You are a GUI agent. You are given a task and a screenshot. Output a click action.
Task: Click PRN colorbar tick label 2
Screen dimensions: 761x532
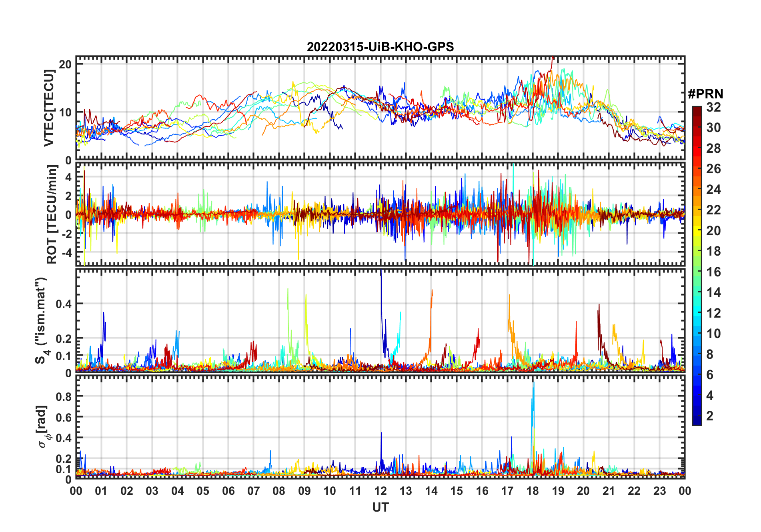click(710, 416)
